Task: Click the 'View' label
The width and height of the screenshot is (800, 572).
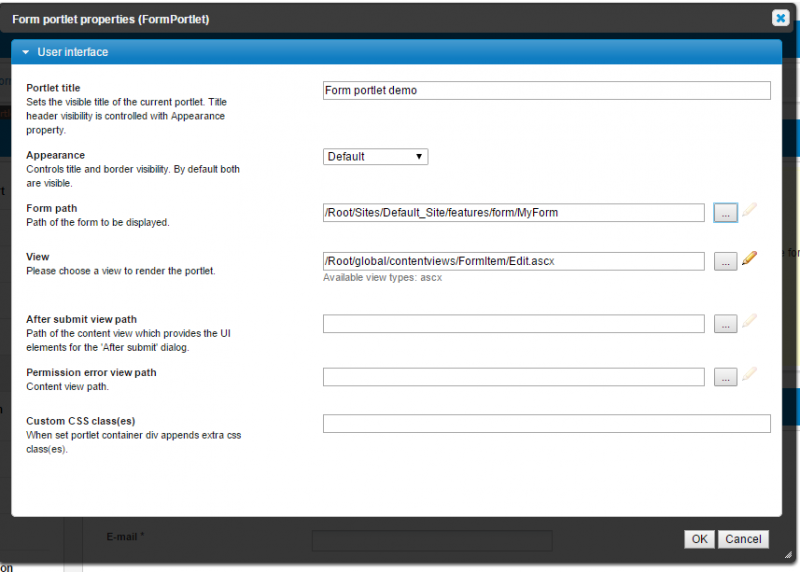Action: (38, 257)
